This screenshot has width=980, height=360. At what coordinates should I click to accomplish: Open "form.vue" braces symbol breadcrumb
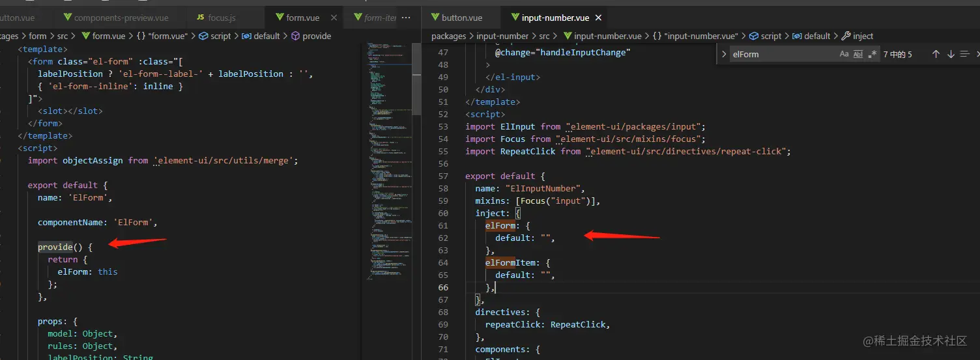point(162,36)
